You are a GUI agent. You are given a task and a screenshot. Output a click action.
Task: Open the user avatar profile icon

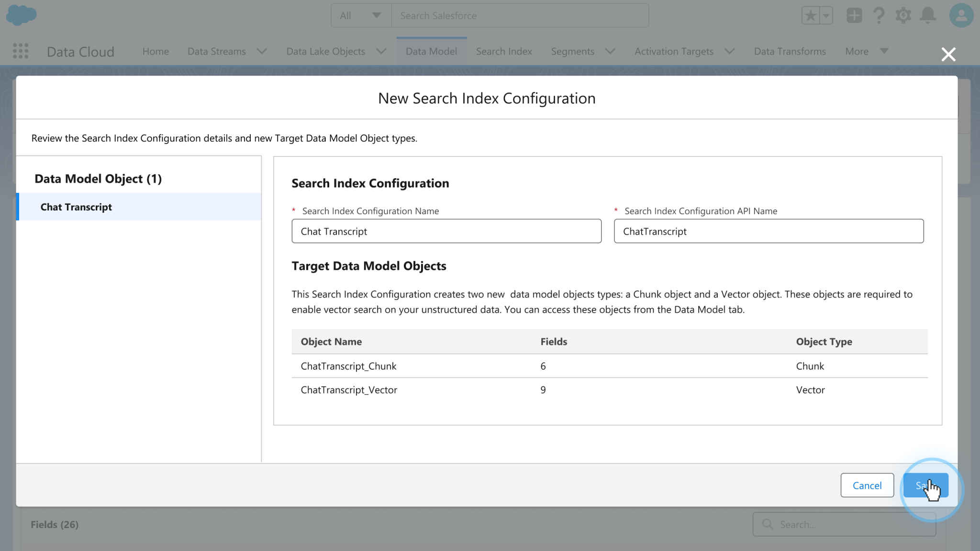click(961, 15)
